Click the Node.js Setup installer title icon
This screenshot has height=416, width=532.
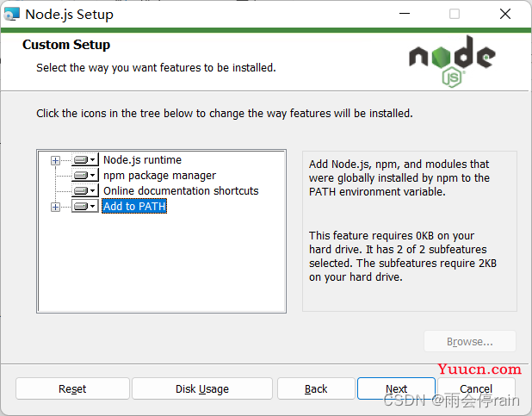(x=11, y=15)
